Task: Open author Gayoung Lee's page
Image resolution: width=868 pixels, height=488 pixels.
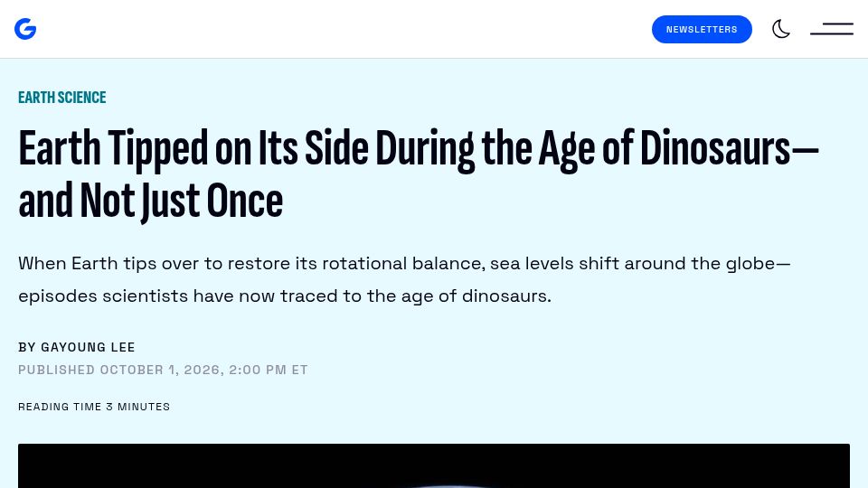Action: pos(88,347)
